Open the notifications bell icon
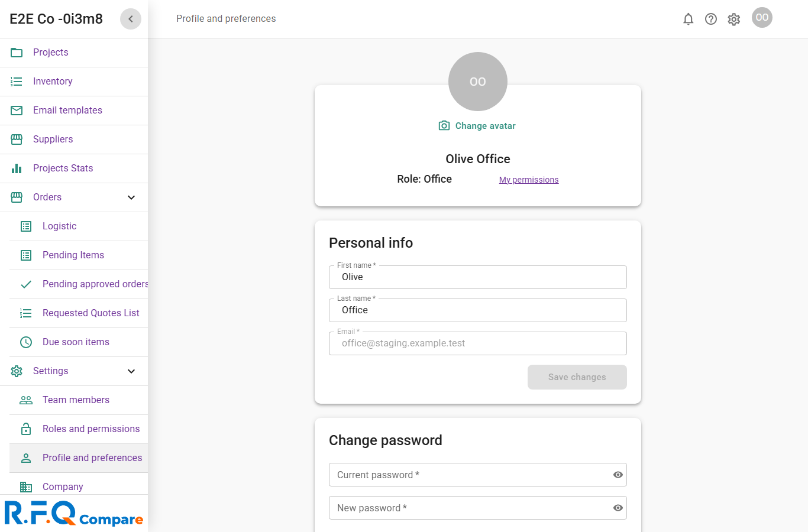The width and height of the screenshot is (808, 532). coord(688,19)
